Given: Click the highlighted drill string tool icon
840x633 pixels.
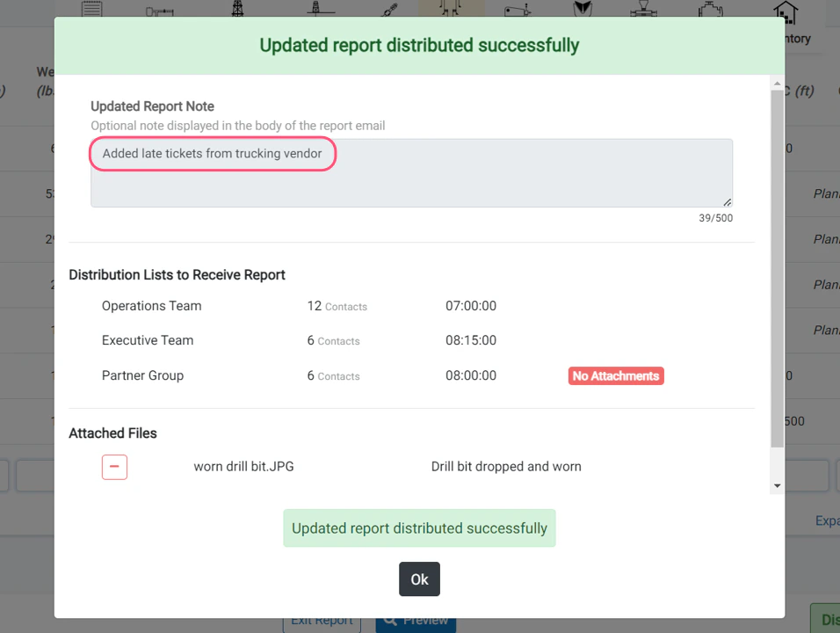Looking at the screenshot, I should tap(450, 10).
